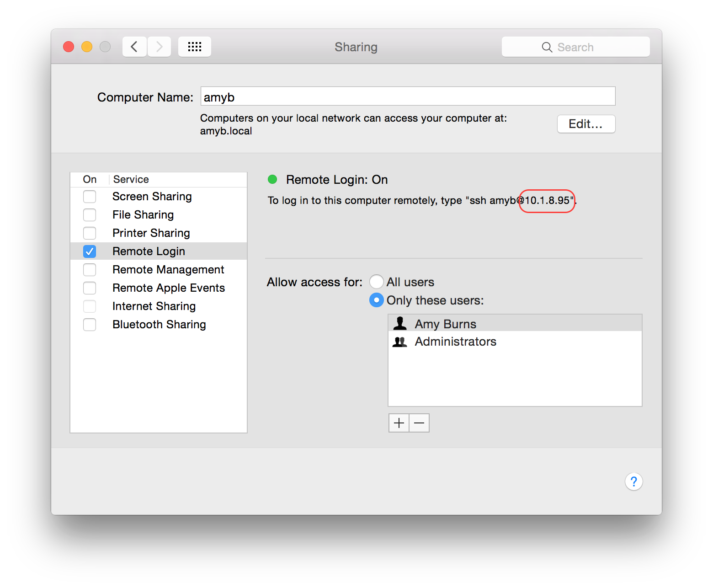713x588 pixels.
Task: Click the forward navigation arrow
Action: point(159,46)
